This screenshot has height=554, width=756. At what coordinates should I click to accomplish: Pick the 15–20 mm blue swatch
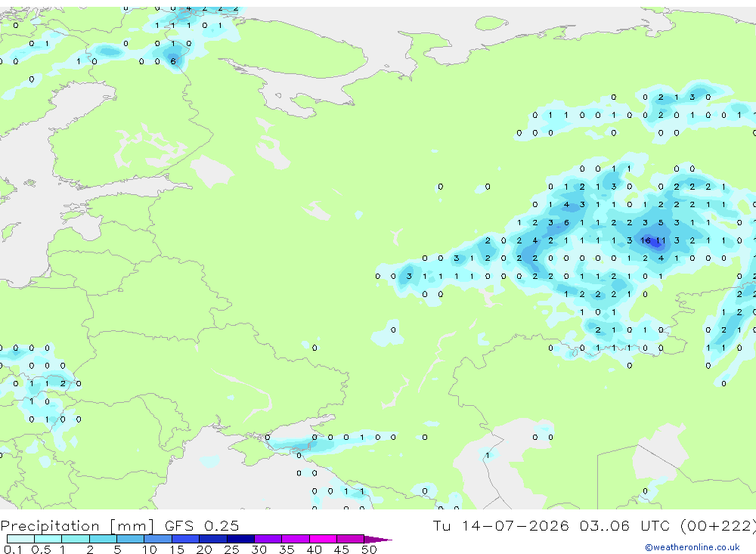(x=186, y=539)
